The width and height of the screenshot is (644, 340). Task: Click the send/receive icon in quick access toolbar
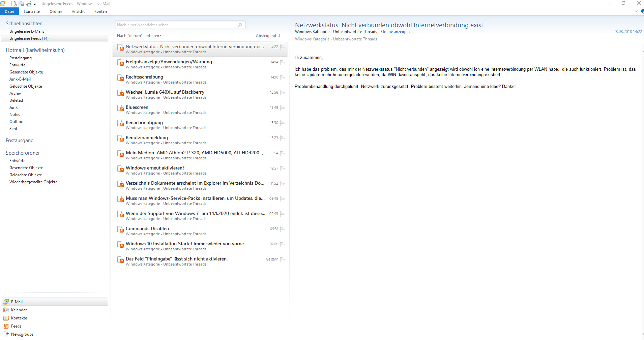(29, 3)
